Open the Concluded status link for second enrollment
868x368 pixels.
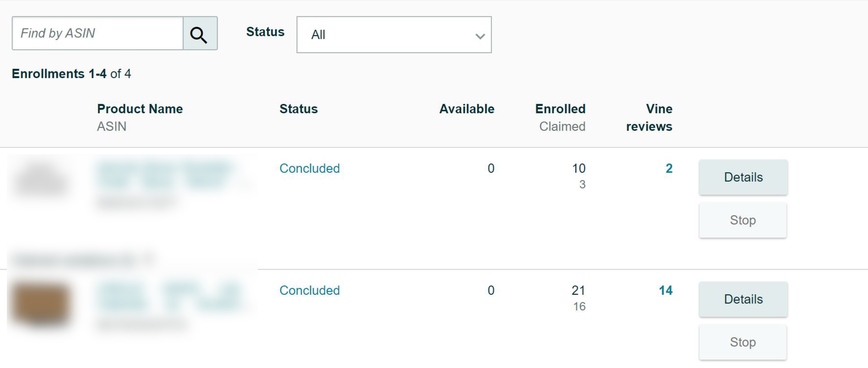coord(309,290)
